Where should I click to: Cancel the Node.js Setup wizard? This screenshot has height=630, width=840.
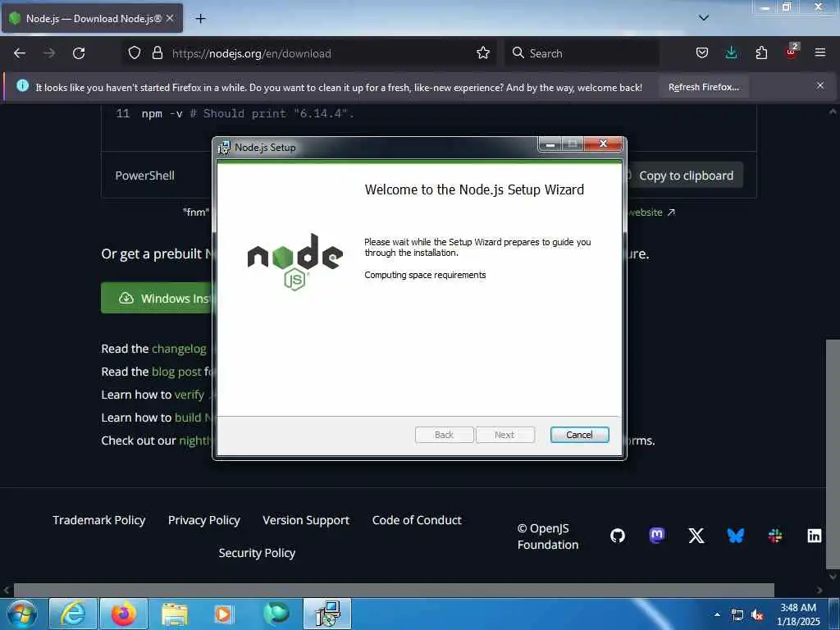pos(579,435)
